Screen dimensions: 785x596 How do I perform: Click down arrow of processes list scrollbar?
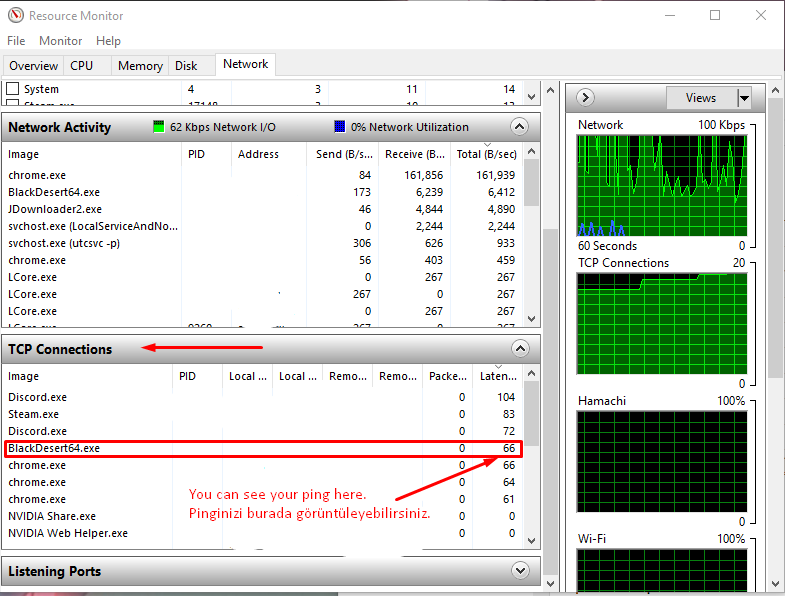tap(532, 97)
